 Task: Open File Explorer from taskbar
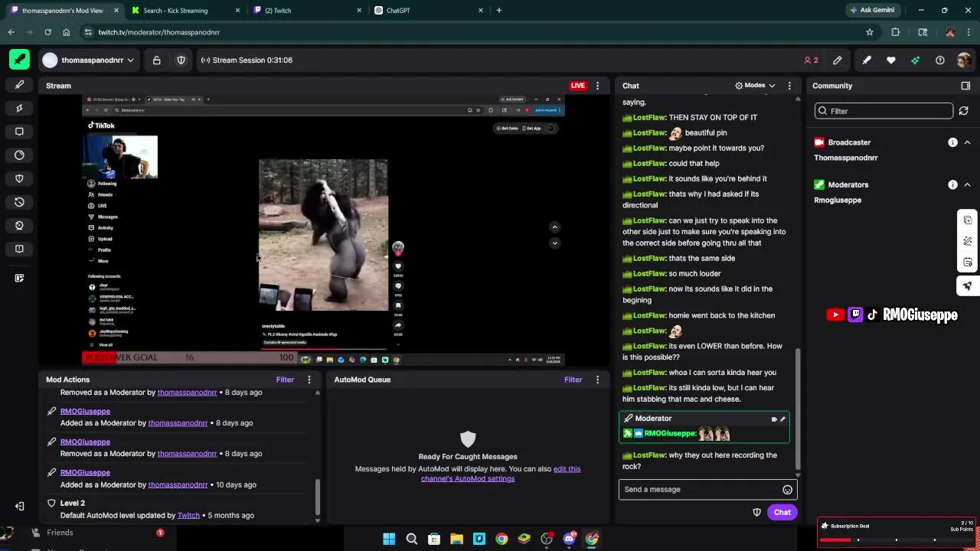point(456,539)
